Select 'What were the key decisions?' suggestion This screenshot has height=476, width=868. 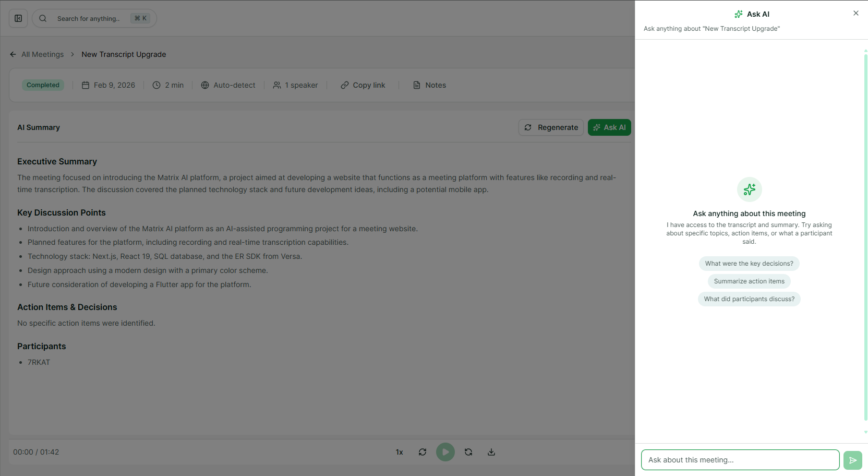tap(749, 264)
